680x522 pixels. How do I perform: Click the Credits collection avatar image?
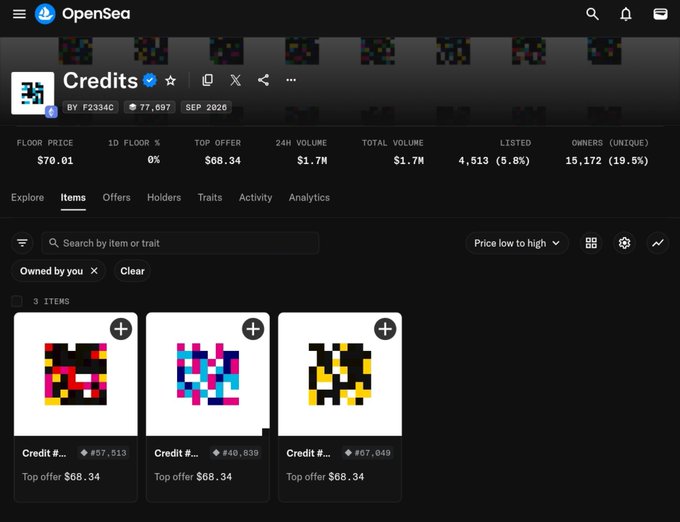(33, 93)
